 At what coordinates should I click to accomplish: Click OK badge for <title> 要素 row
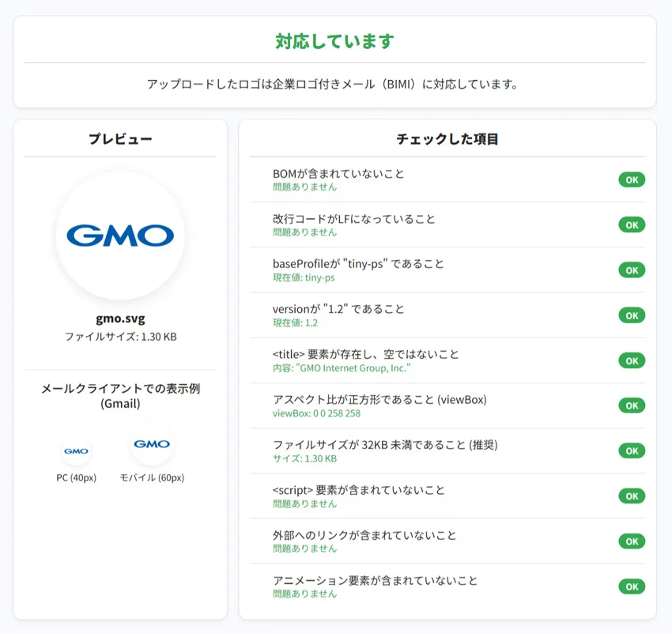point(632,360)
